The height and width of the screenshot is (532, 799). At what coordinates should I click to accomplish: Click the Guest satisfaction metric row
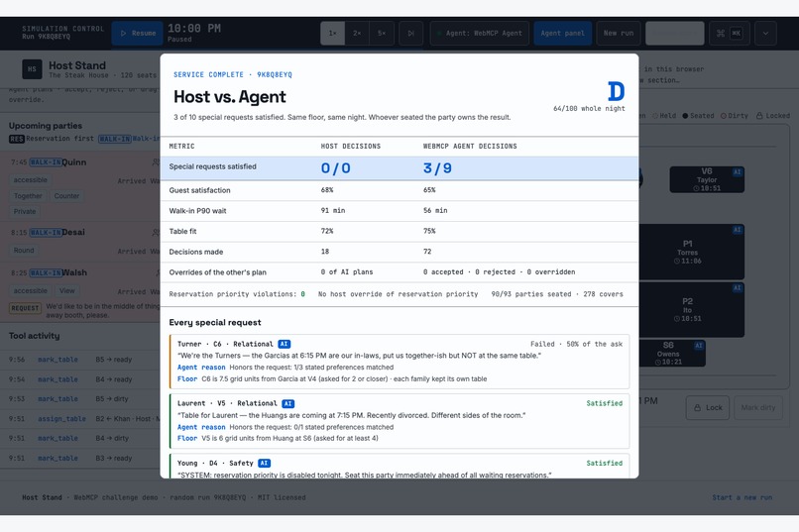click(399, 190)
